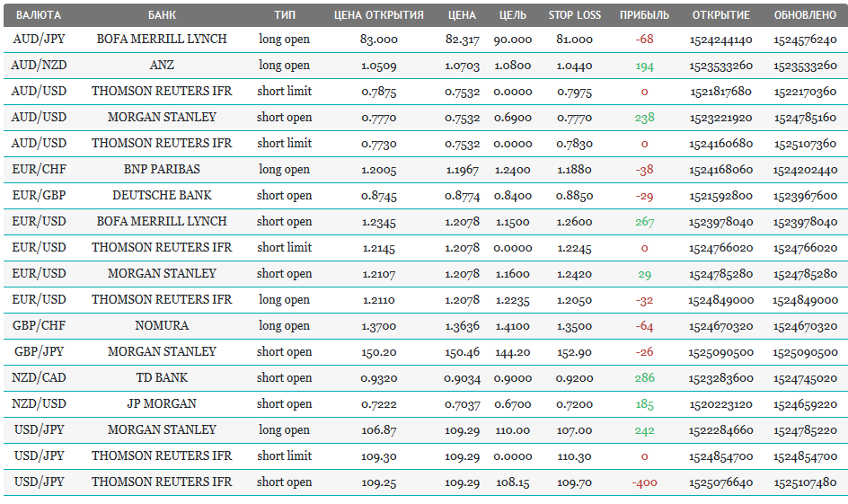Select the DEUTSCHE BANK row
The width and height of the screenshot is (848, 504).
[x=424, y=196]
